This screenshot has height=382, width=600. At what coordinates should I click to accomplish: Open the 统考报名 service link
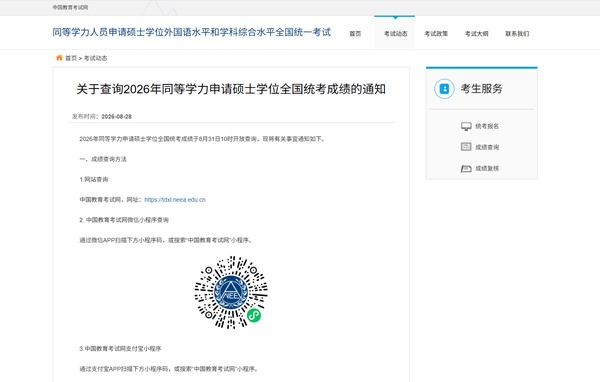pyautogui.click(x=487, y=126)
